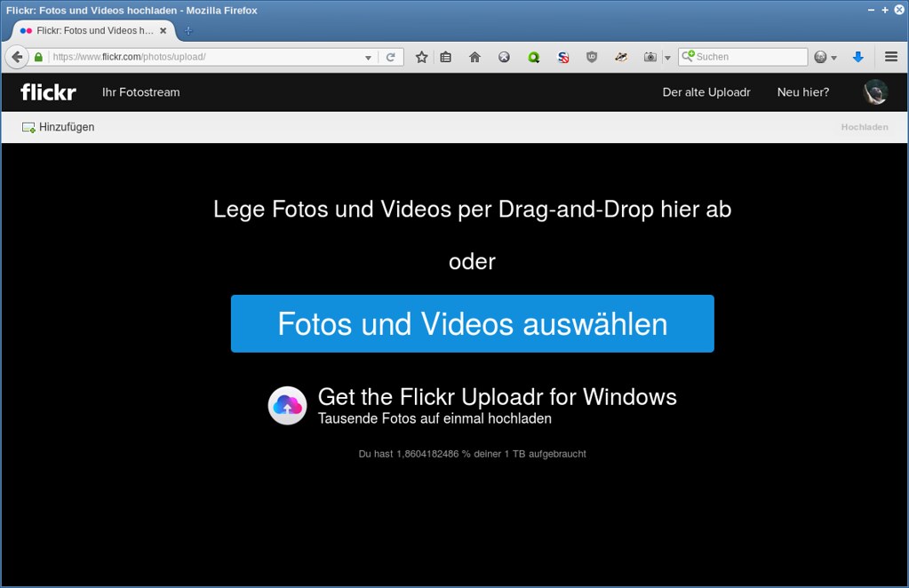Screen dimensions: 909x588
Task: Bookmark this page with the star icon
Action: [x=421, y=57]
